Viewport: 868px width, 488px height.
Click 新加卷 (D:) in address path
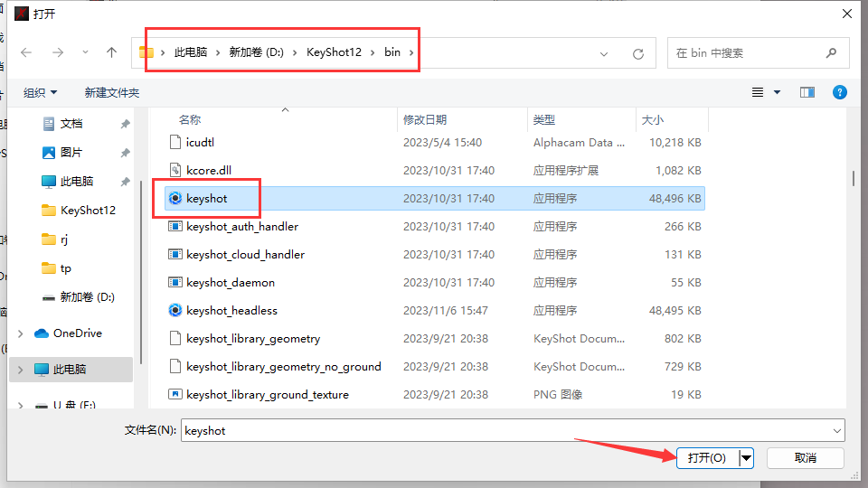point(256,52)
